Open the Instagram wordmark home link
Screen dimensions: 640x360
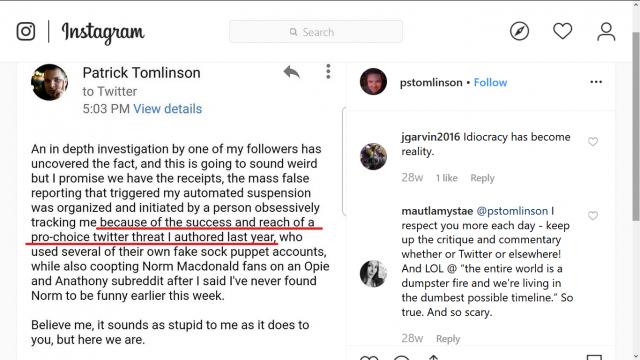(x=103, y=33)
